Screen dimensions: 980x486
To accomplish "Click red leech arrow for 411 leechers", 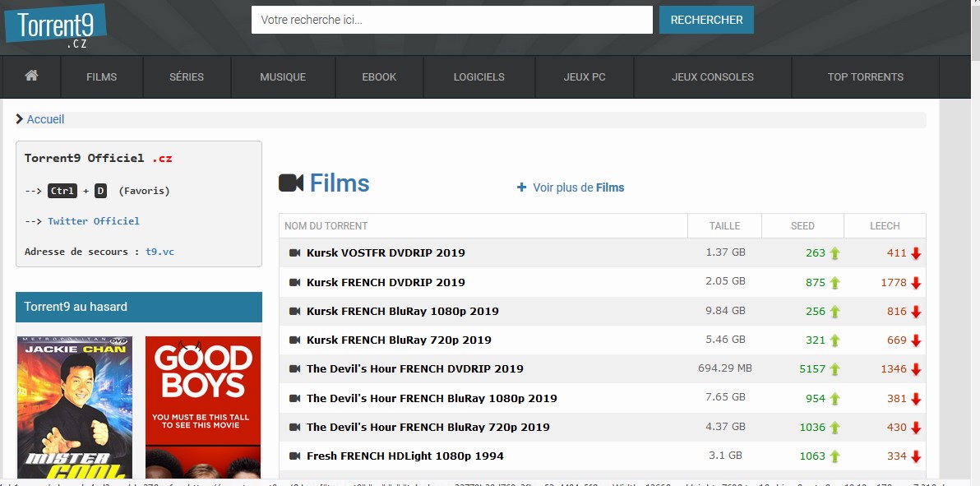I will [x=916, y=253].
